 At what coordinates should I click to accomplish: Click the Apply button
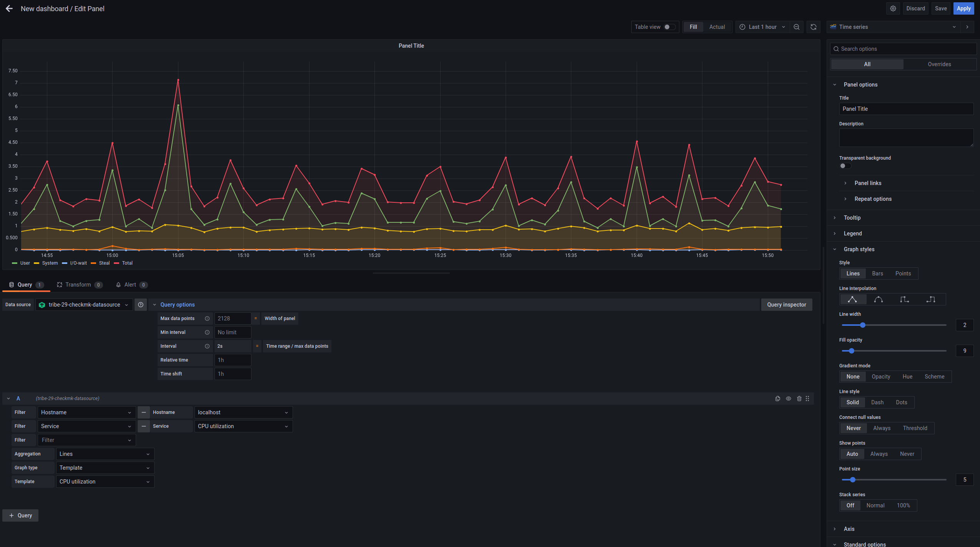click(x=963, y=8)
